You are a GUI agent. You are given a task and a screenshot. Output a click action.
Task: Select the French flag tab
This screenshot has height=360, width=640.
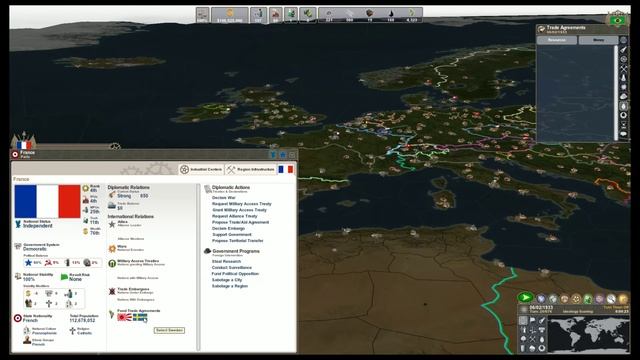[285, 169]
